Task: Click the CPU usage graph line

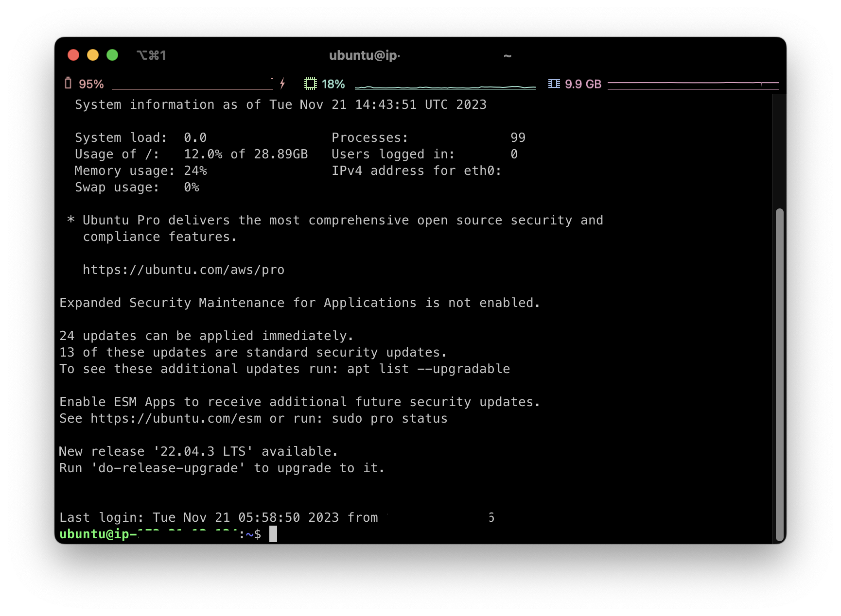Action: 445,87
